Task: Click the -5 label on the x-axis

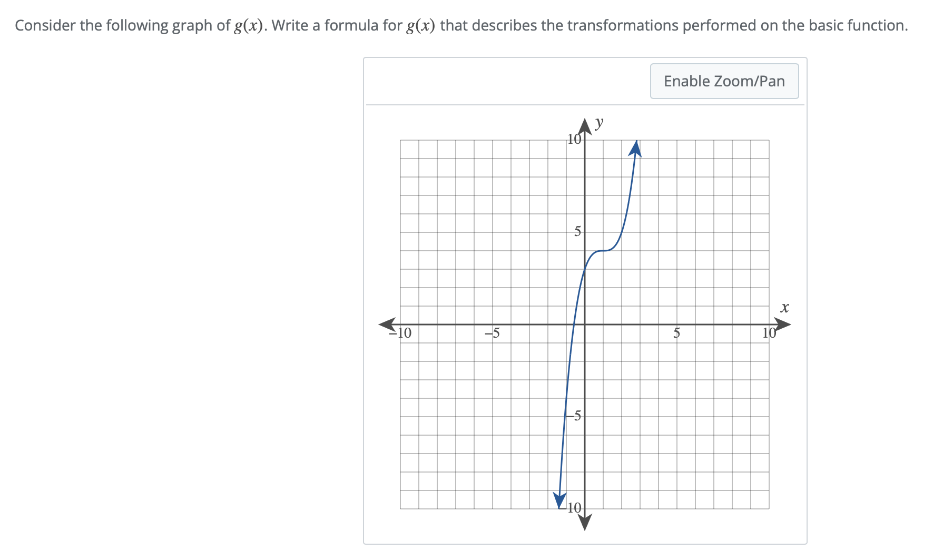Action: tap(493, 333)
